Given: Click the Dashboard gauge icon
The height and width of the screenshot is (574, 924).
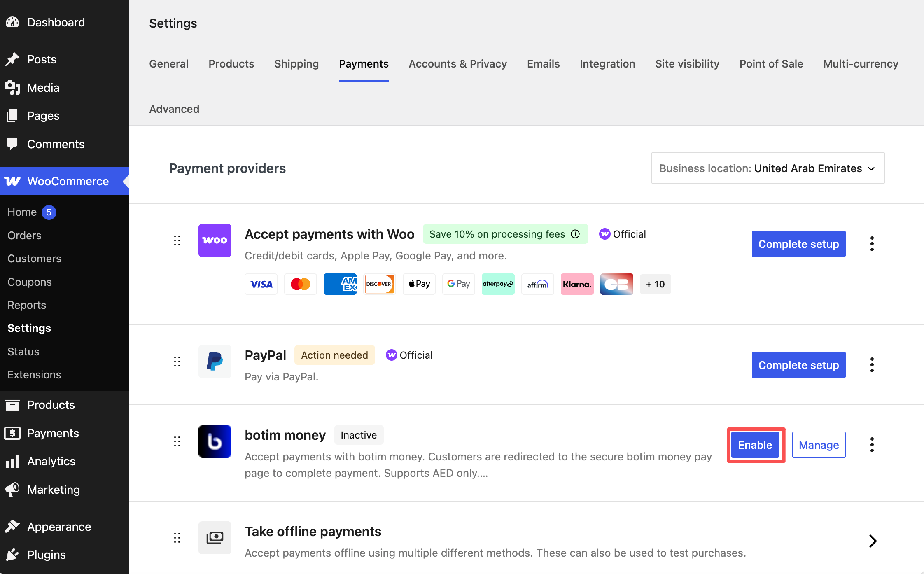Looking at the screenshot, I should click(x=12, y=22).
